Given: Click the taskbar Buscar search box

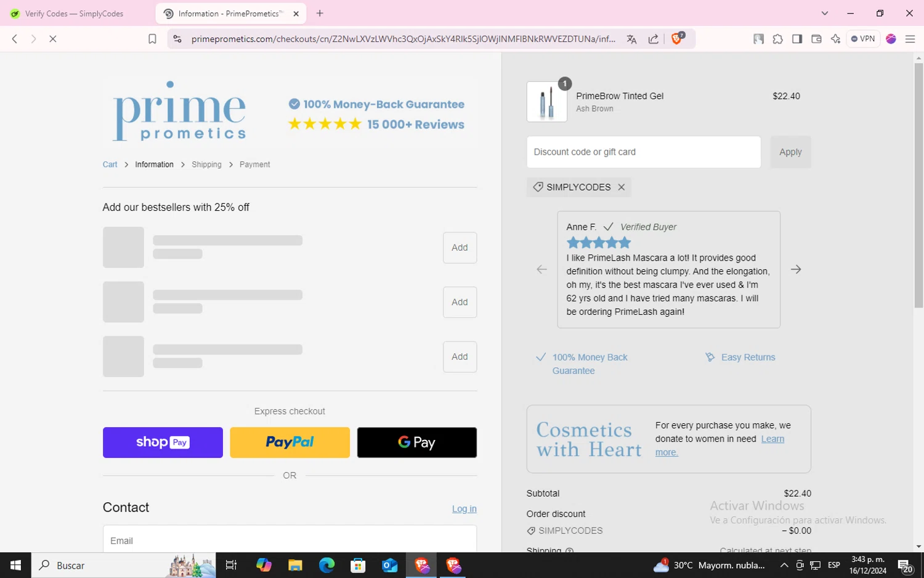Looking at the screenshot, I should pos(123,565).
